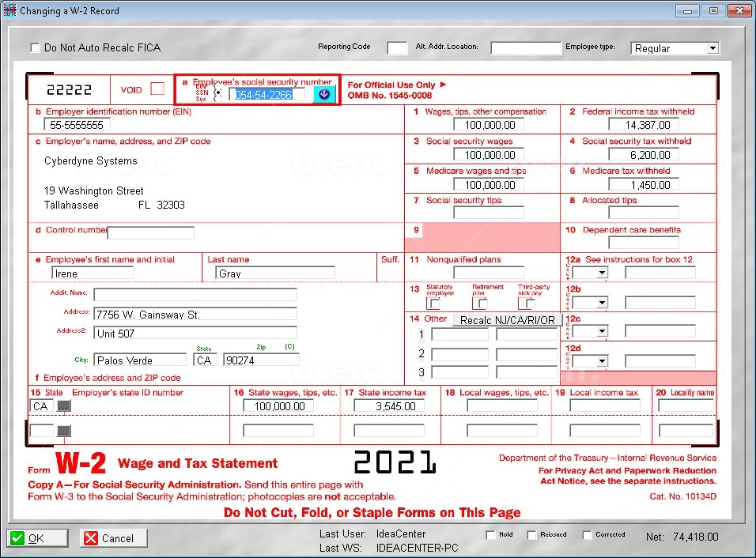Select the EIN option beside the social security number

[x=217, y=87]
